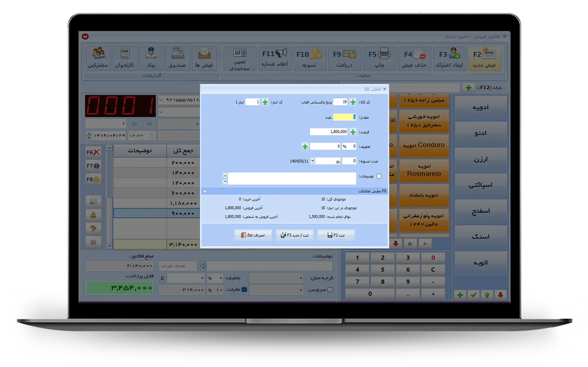Click the F11 اعلام شماره megaphone icon
Screen dimensions: 588x367
pos(275,58)
